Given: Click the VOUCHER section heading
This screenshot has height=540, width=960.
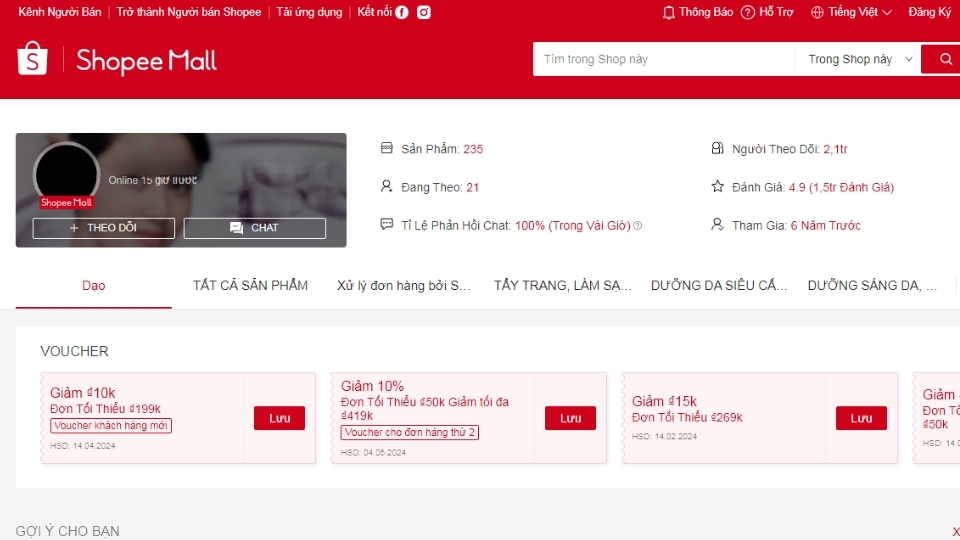Looking at the screenshot, I should tap(74, 351).
